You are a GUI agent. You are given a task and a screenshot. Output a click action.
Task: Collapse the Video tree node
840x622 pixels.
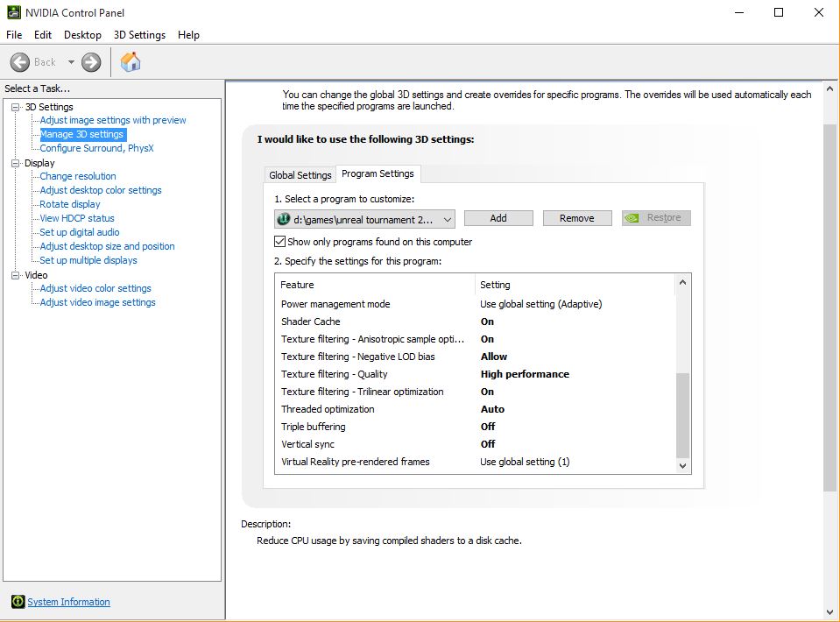pyautogui.click(x=15, y=275)
